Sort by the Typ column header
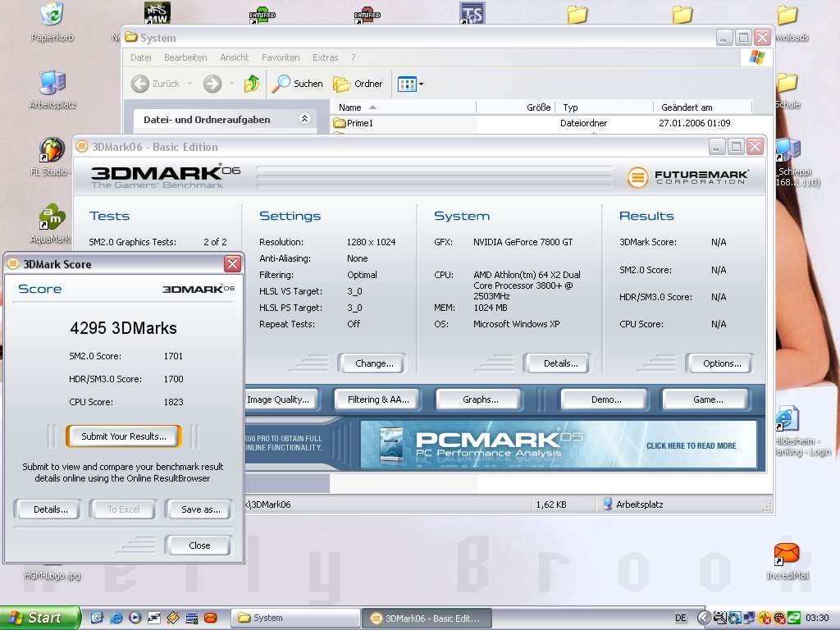The width and height of the screenshot is (840, 630). pos(605,107)
